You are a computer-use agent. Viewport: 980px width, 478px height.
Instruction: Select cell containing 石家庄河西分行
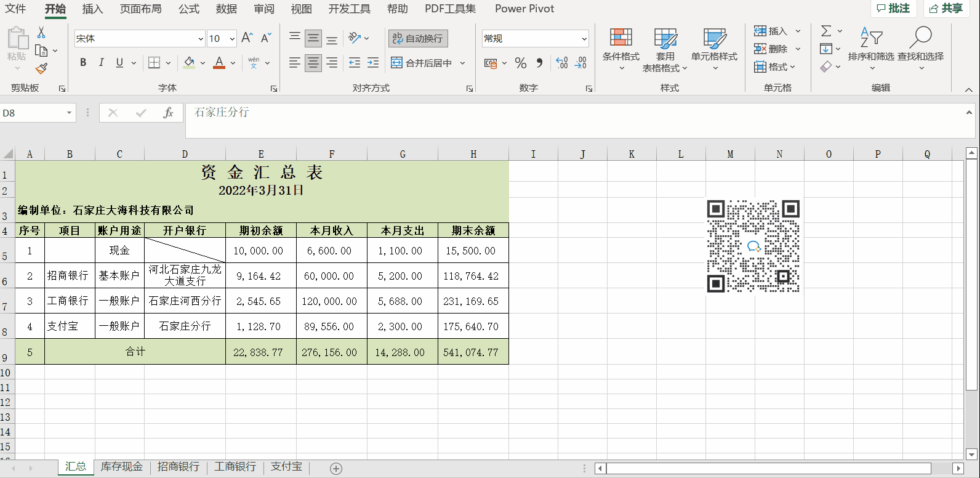pos(185,301)
